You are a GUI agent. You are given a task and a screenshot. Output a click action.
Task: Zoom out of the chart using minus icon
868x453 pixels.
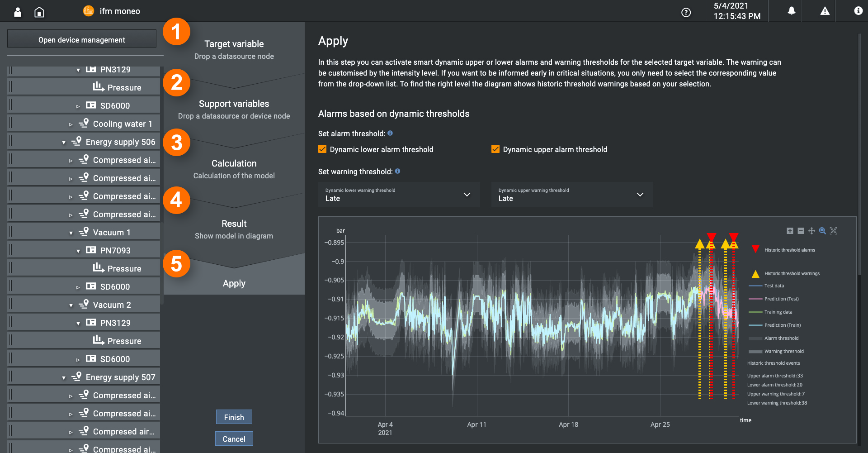pyautogui.click(x=801, y=231)
